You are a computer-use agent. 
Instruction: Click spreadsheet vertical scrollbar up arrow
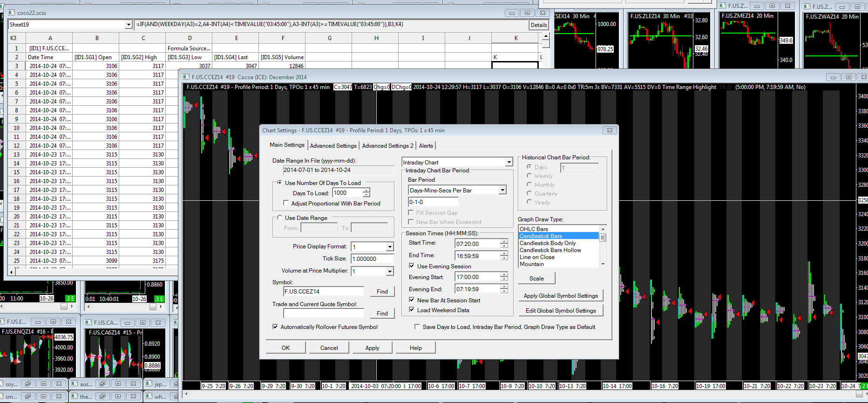[546, 36]
